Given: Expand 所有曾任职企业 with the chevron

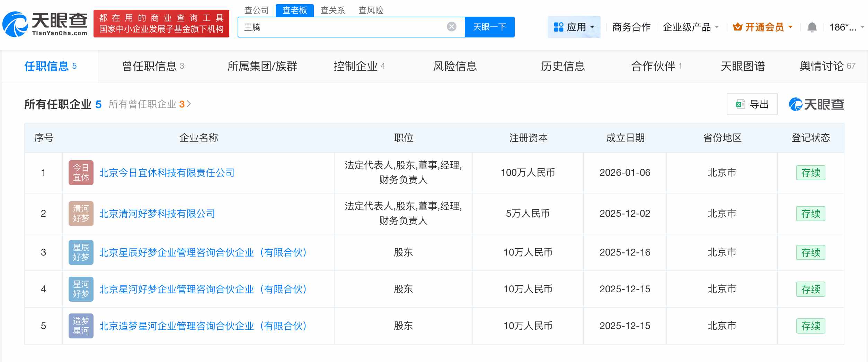Looking at the screenshot, I should coord(189,104).
